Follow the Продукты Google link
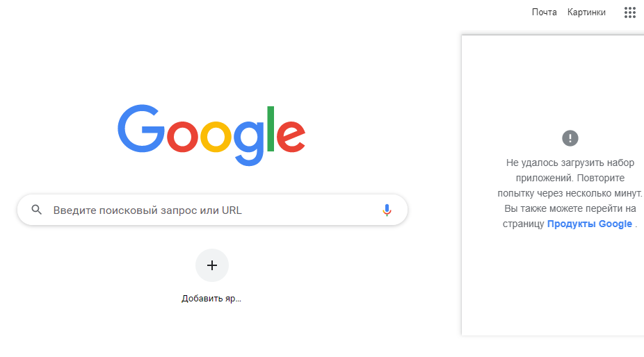This screenshot has width=644, height=357. click(590, 224)
